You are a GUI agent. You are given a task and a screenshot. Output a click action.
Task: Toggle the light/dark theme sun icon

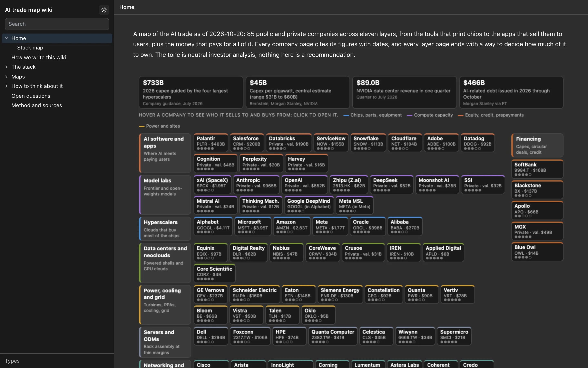click(104, 10)
